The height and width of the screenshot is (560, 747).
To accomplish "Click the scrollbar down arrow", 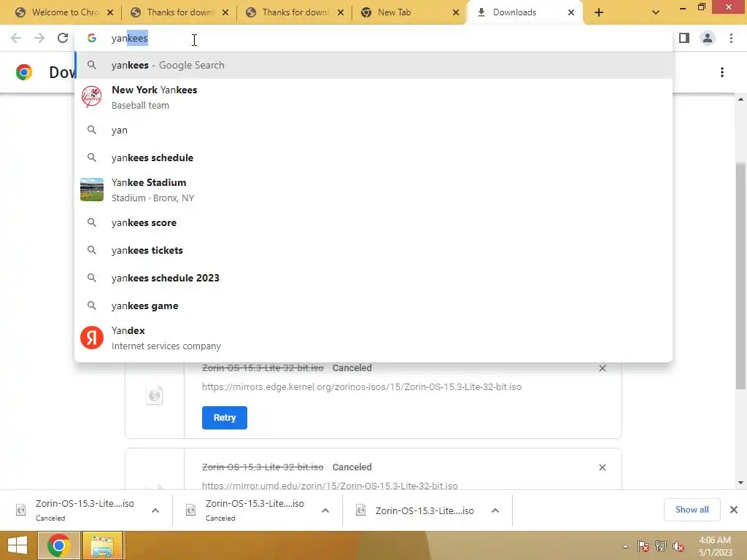I will pyautogui.click(x=740, y=483).
